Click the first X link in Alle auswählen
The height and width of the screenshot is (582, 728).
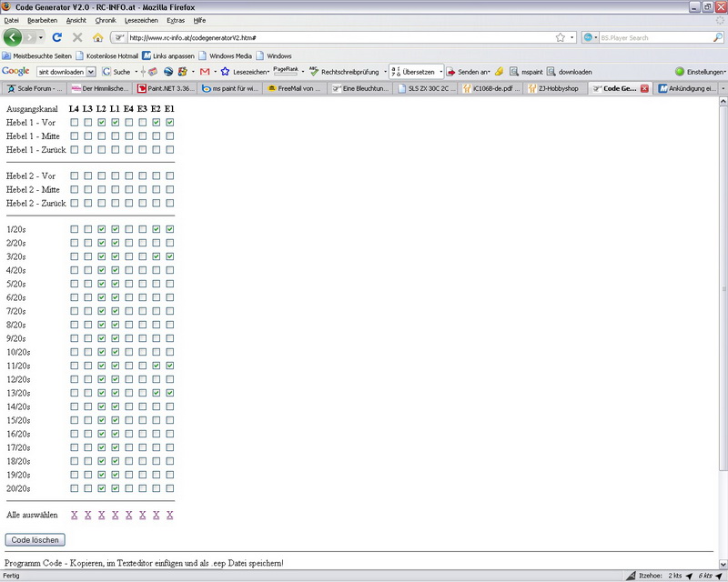75,515
